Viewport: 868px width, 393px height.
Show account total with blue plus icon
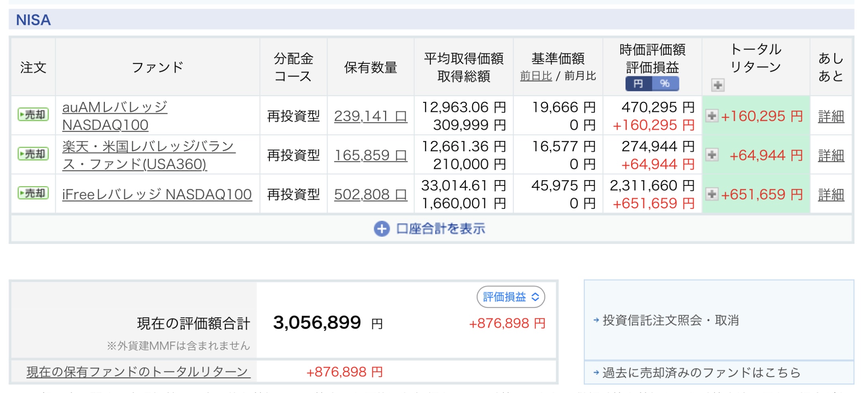pyautogui.click(x=382, y=229)
